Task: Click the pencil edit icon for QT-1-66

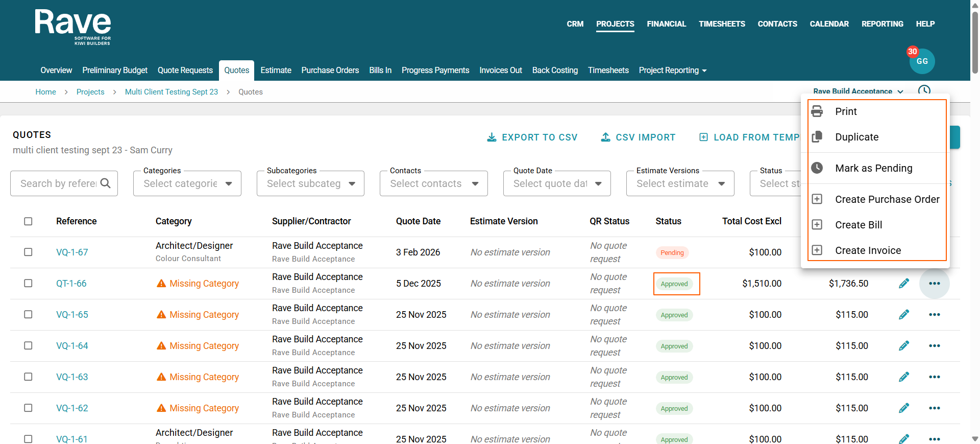Action: pos(903,284)
